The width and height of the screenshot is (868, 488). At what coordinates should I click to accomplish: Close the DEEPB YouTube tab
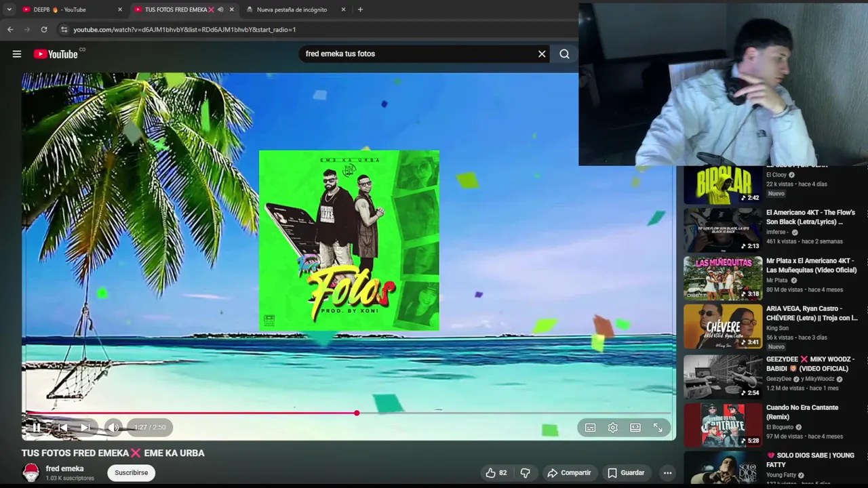pos(120,9)
